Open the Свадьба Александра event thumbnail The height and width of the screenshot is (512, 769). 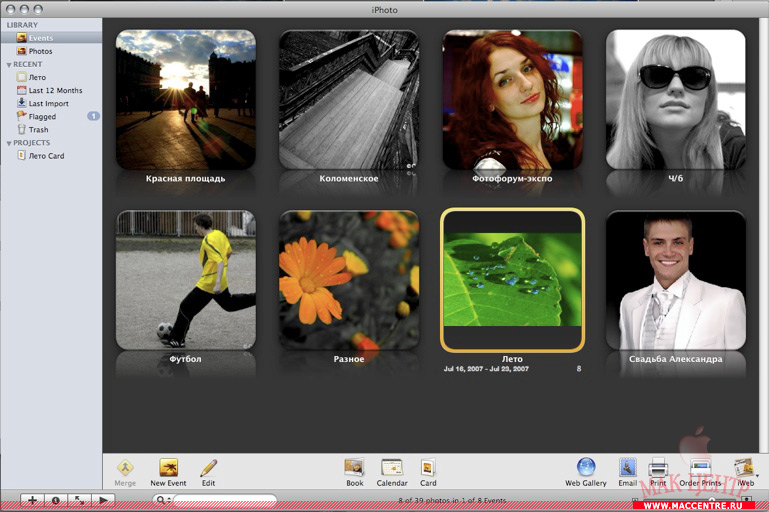pos(676,280)
